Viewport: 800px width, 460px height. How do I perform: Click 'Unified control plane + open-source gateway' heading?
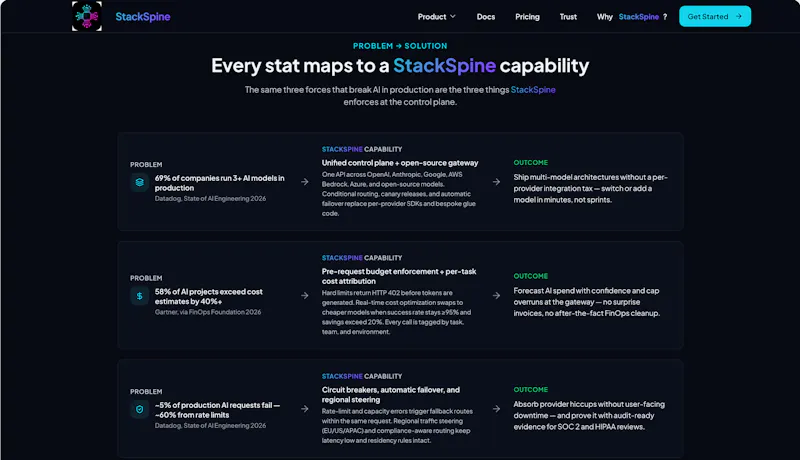tap(399, 163)
